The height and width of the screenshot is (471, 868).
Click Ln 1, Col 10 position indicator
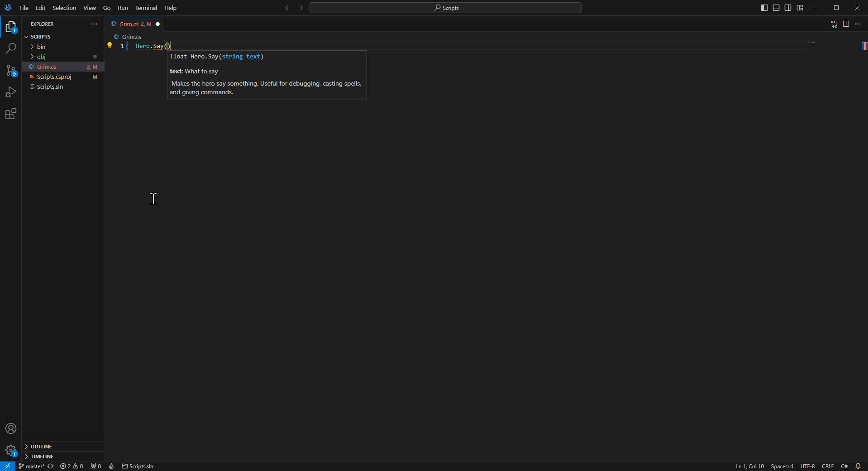click(x=750, y=466)
